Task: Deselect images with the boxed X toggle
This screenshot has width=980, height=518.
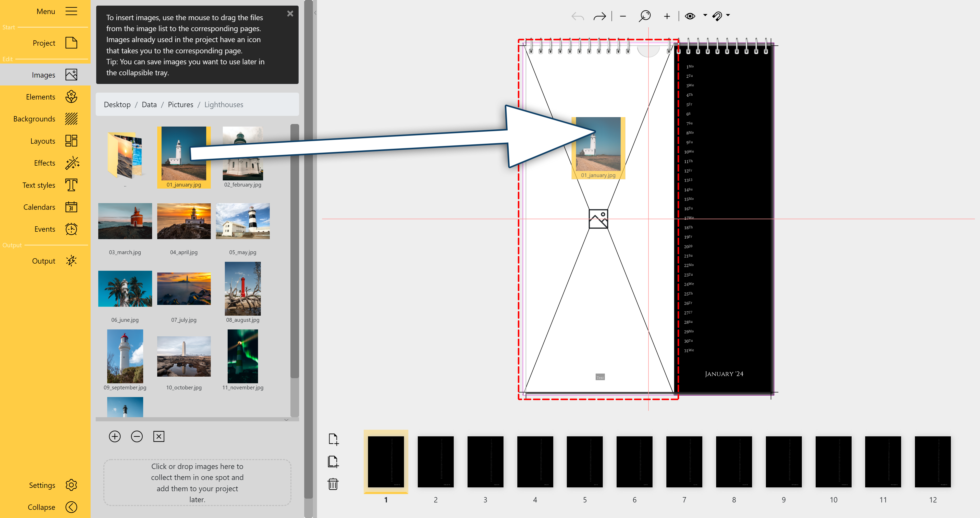Action: pyautogui.click(x=159, y=436)
